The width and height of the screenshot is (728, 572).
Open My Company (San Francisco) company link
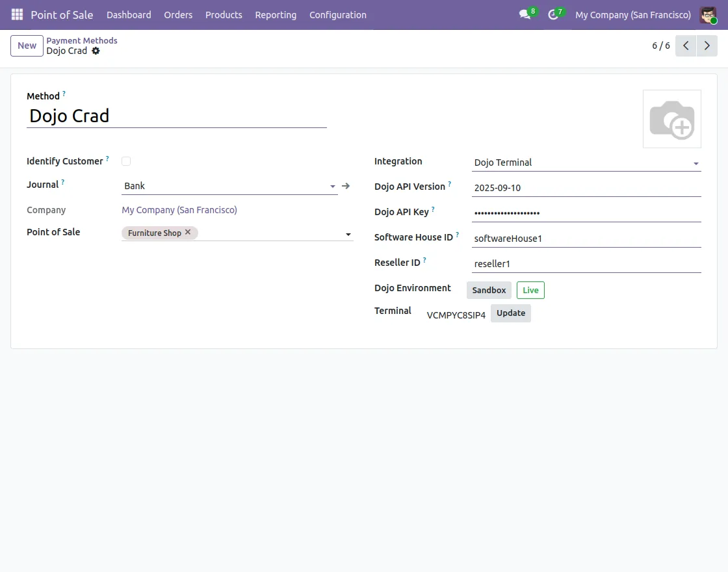[x=179, y=210]
